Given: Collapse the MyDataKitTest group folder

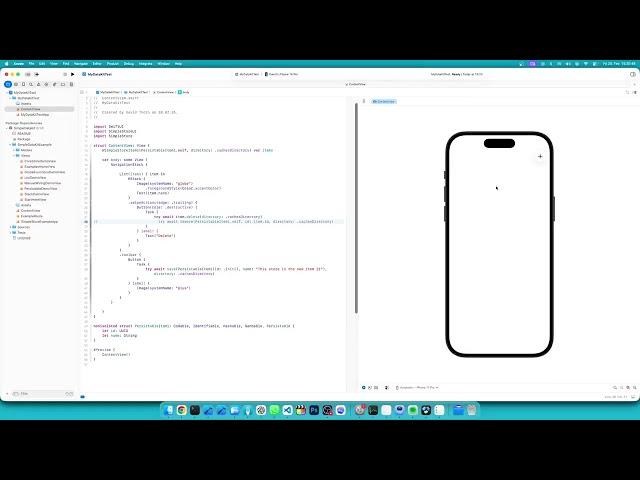Looking at the screenshot, I should 10,98.
